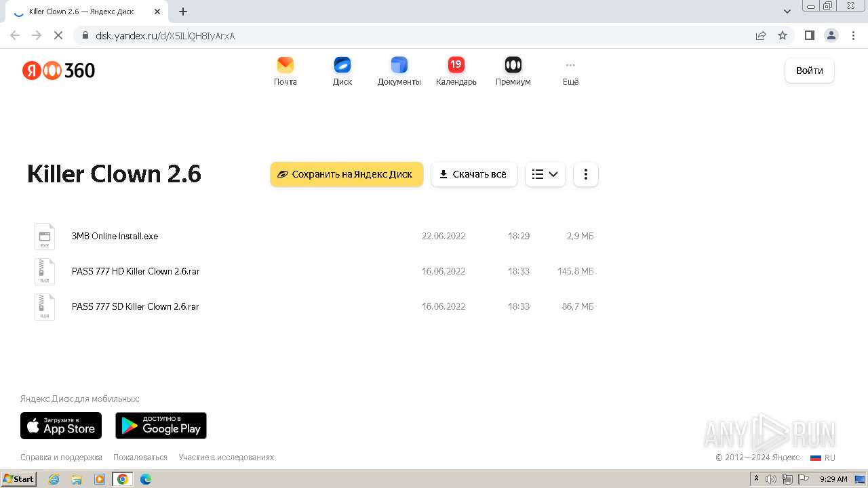Viewport: 868px width, 488px height.
Task: Open the Пожаловаться report link
Action: tap(140, 457)
